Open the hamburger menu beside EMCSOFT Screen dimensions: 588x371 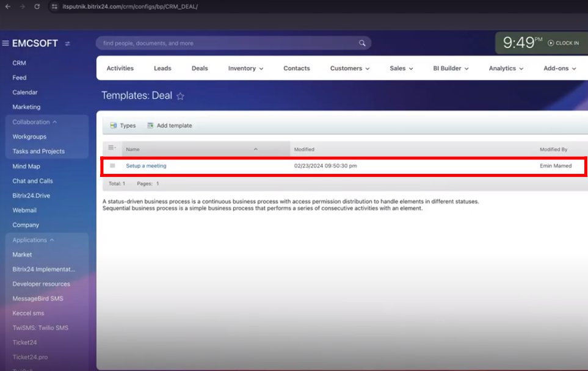(5, 43)
